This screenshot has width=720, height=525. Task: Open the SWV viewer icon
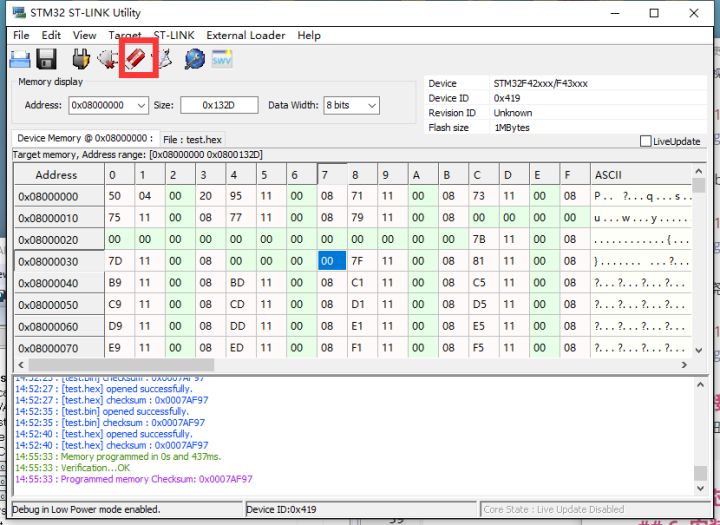222,59
